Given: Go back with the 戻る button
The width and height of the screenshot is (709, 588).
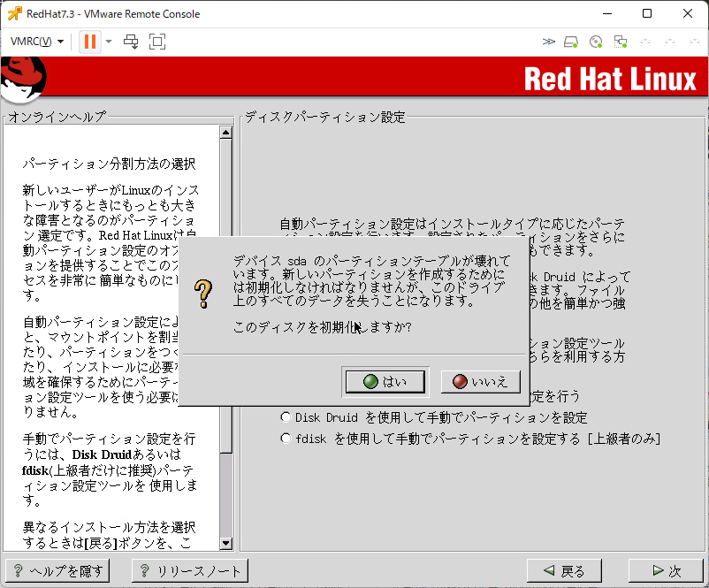Looking at the screenshot, I should point(564,571).
